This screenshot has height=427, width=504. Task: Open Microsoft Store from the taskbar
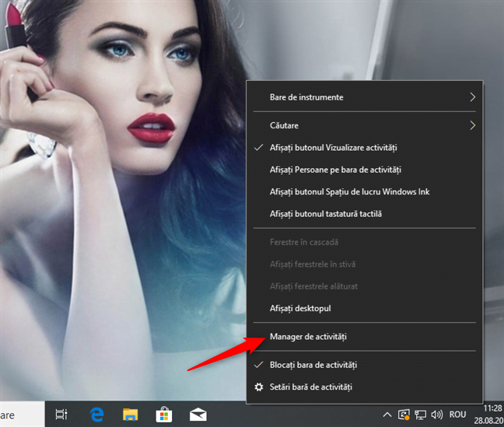tap(164, 414)
